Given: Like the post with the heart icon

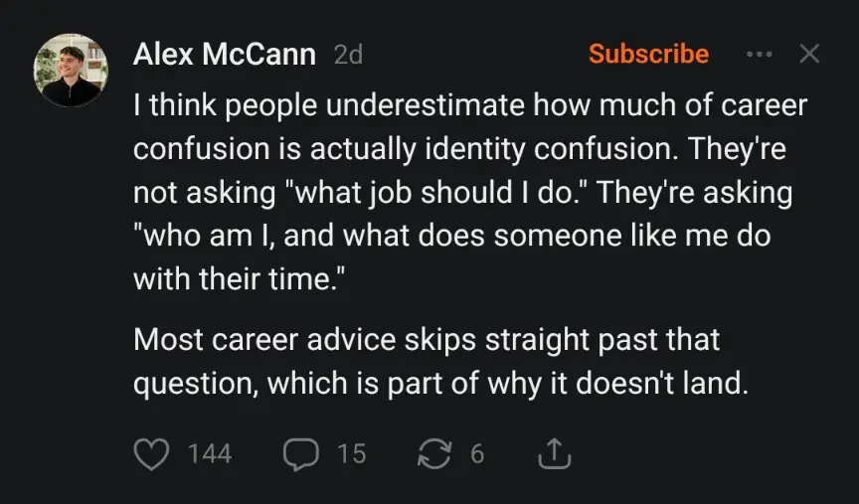Looking at the screenshot, I should [x=150, y=454].
